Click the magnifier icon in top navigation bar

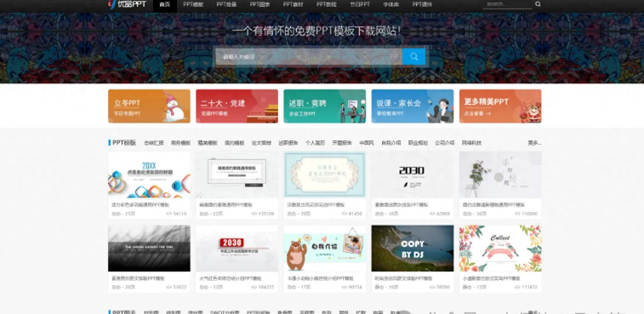[538, 4]
